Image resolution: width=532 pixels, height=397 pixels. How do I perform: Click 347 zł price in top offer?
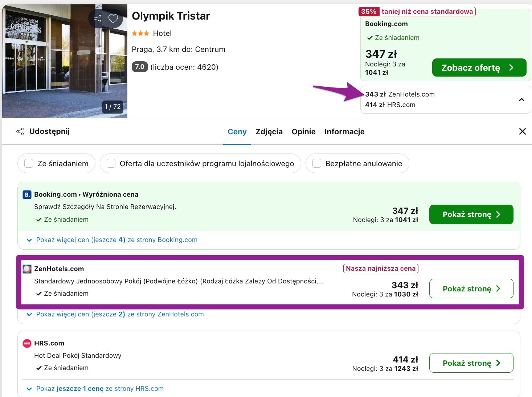(381, 54)
